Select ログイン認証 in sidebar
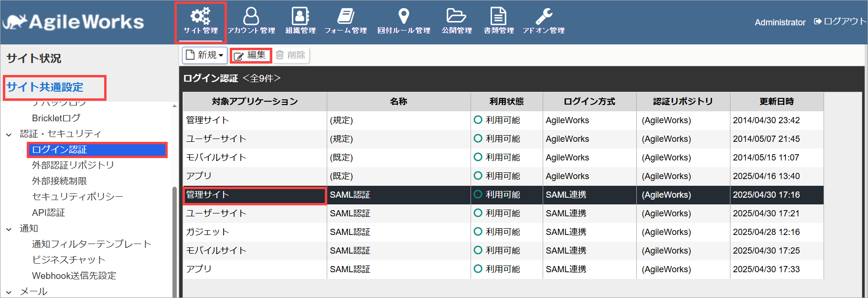The width and height of the screenshot is (868, 298). (97, 149)
